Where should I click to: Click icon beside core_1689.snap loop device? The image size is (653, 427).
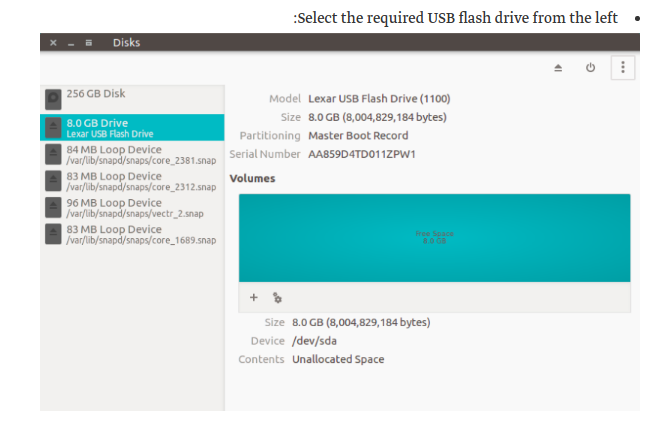tap(53, 234)
